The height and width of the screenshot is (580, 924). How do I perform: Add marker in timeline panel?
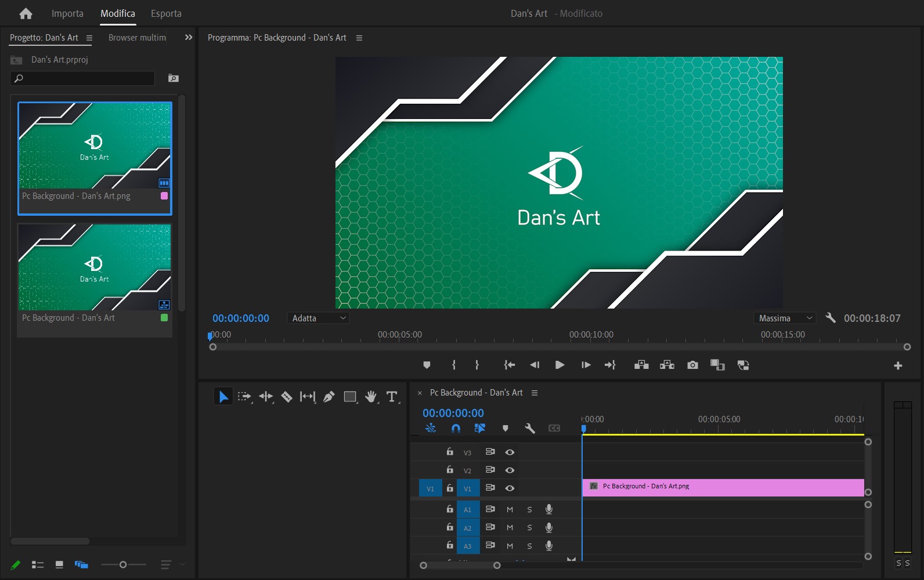(506, 428)
